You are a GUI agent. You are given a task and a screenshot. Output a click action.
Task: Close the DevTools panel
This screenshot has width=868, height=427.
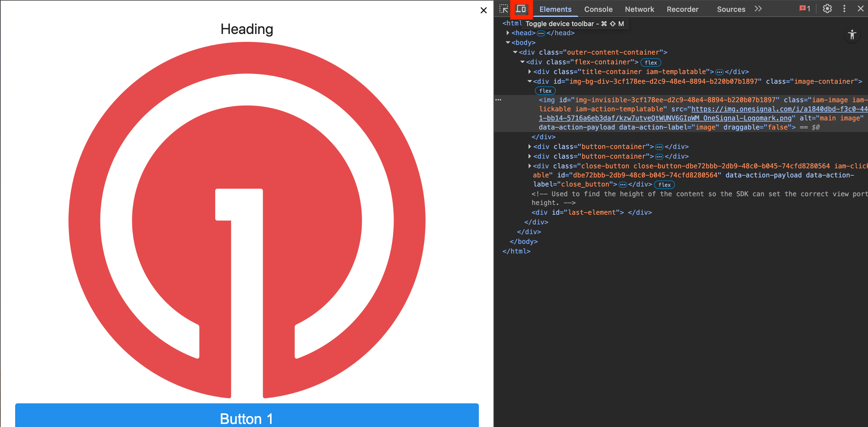(x=860, y=9)
